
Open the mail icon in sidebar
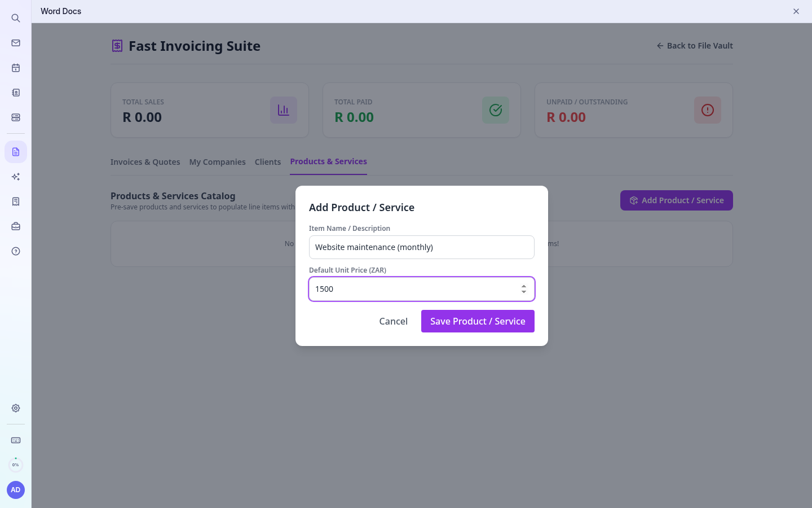pos(16,43)
